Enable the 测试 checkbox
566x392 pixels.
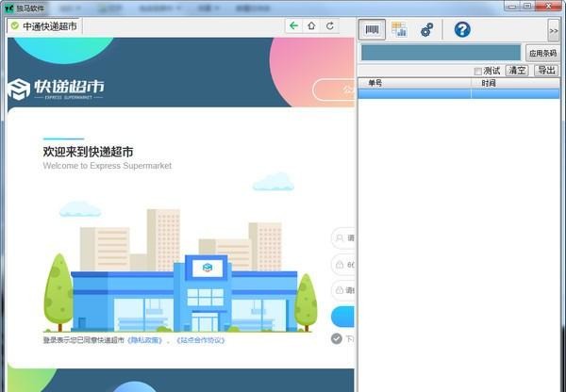click(478, 71)
